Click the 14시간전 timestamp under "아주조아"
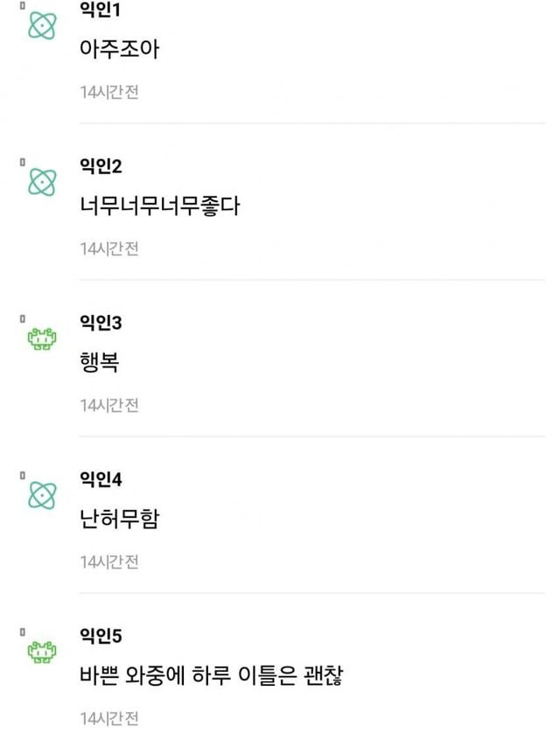This screenshot has width=560, height=740. pos(109,92)
